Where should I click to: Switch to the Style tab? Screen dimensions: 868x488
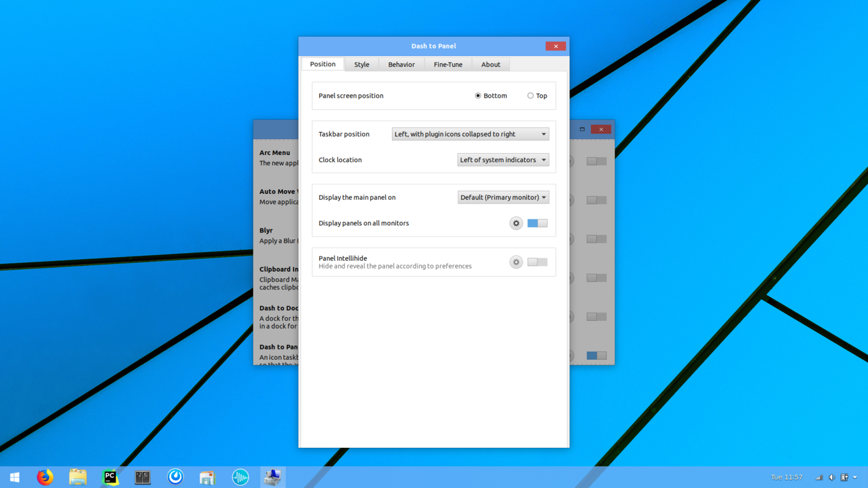[x=362, y=64]
